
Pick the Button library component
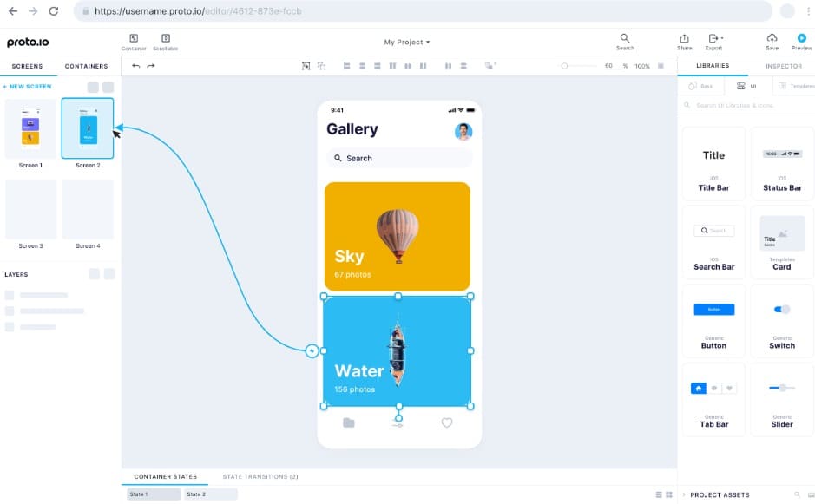713,322
